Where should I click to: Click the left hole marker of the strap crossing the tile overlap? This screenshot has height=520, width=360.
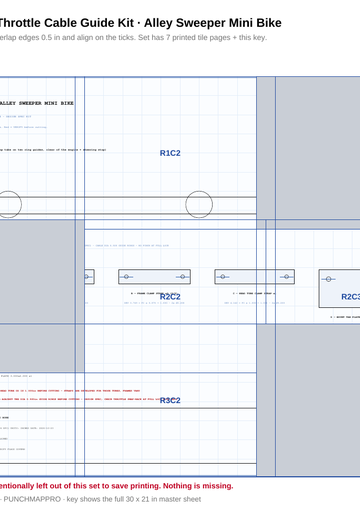pos(223,277)
